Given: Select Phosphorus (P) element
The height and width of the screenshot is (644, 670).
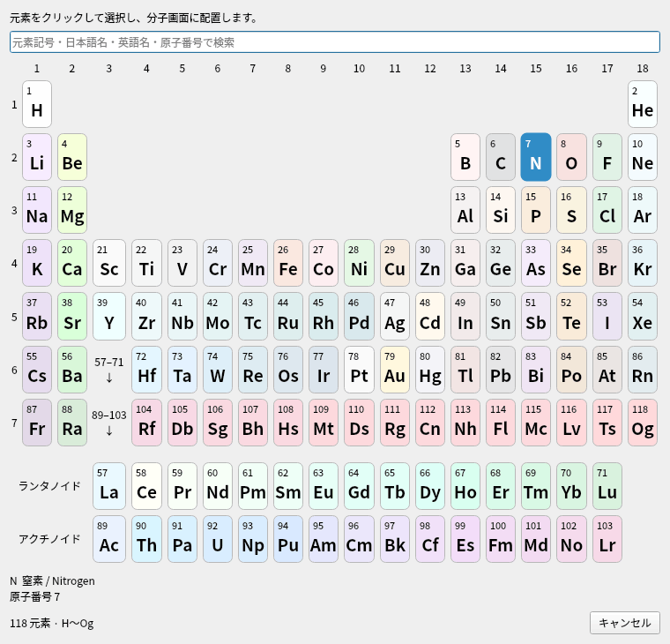Looking at the screenshot, I should coord(536,210).
